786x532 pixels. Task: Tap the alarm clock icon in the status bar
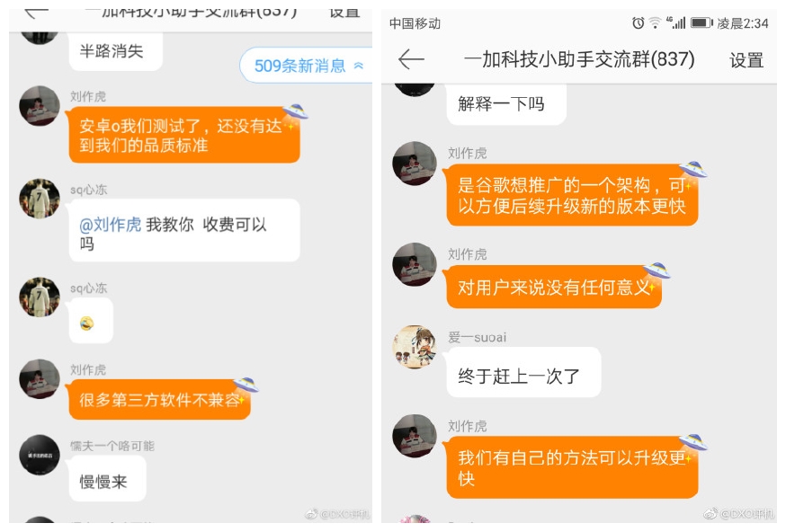tap(638, 22)
